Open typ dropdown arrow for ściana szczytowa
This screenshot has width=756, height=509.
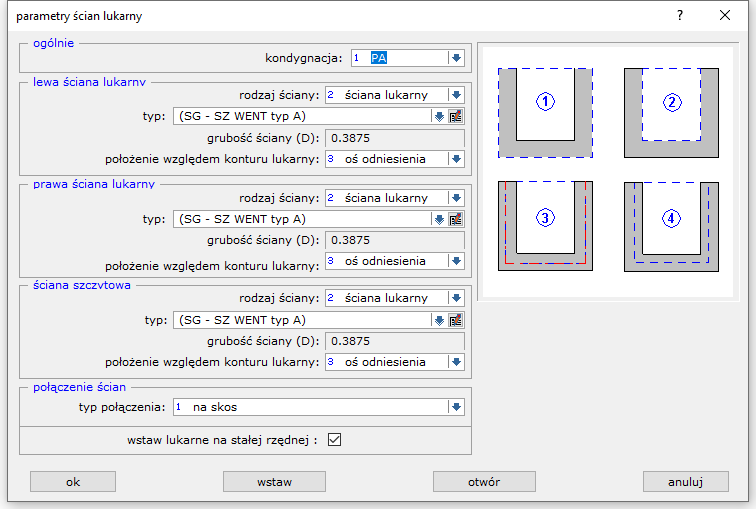pyautogui.click(x=438, y=320)
